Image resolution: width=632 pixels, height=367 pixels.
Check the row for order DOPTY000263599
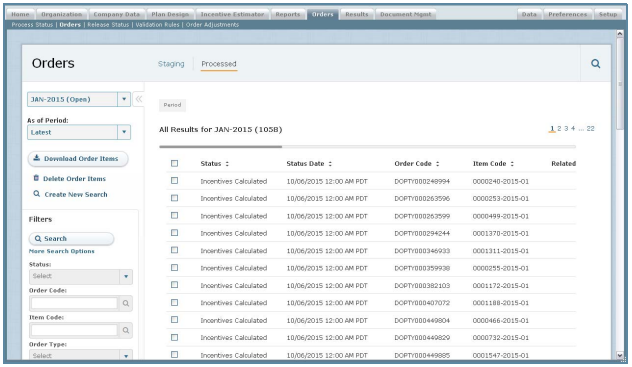coord(174,215)
